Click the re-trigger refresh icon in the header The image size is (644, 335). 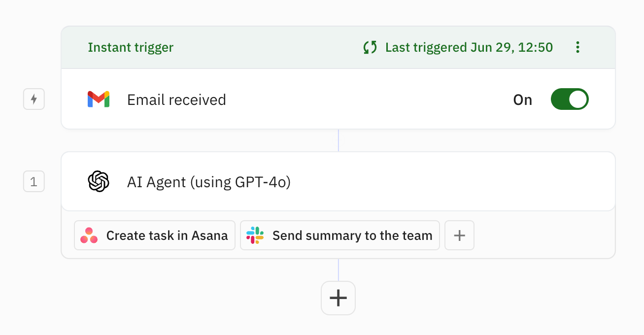(x=370, y=47)
